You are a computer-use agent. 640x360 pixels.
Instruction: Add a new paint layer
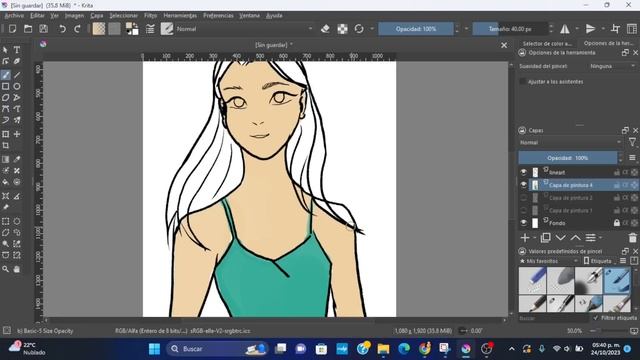525,238
